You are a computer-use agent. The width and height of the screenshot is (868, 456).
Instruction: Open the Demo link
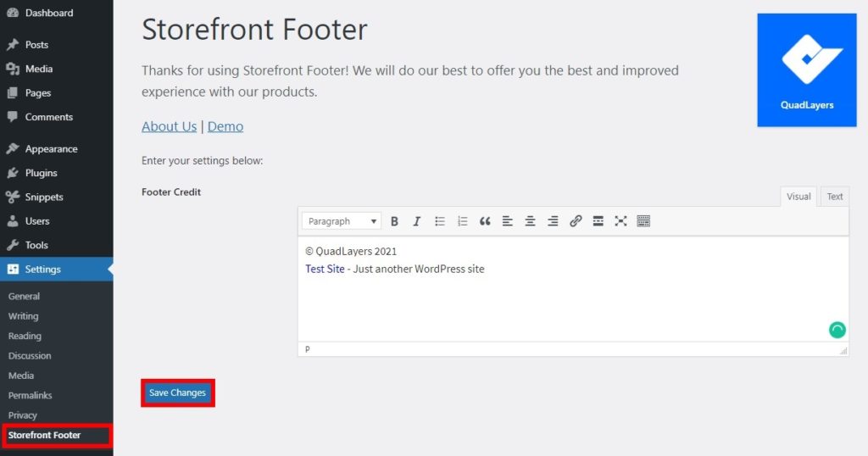click(225, 127)
